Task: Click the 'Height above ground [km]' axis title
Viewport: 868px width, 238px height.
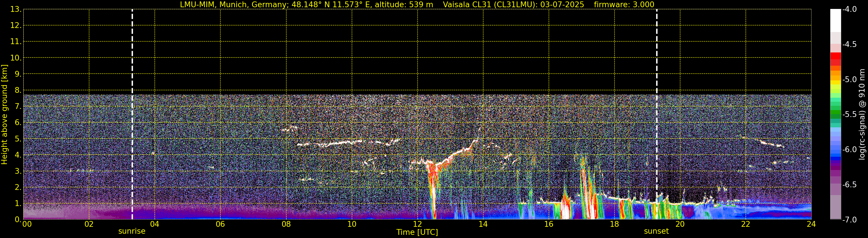Action: 4,115
